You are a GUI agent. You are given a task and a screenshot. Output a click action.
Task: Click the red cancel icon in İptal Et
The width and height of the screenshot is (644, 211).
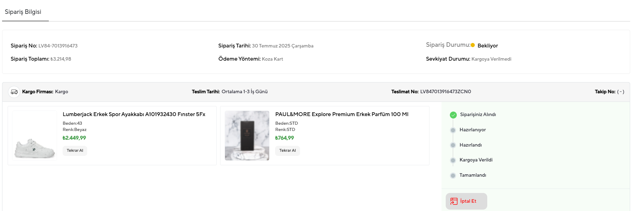point(454,201)
